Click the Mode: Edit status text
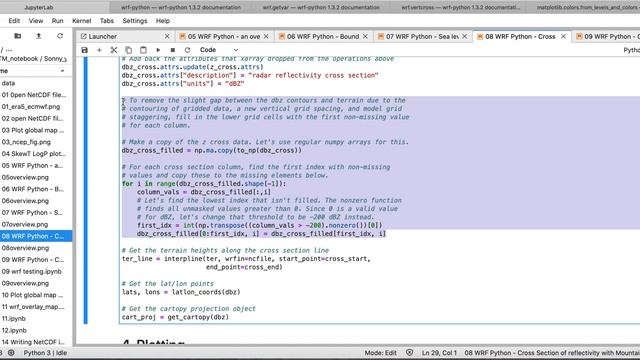 [380, 353]
